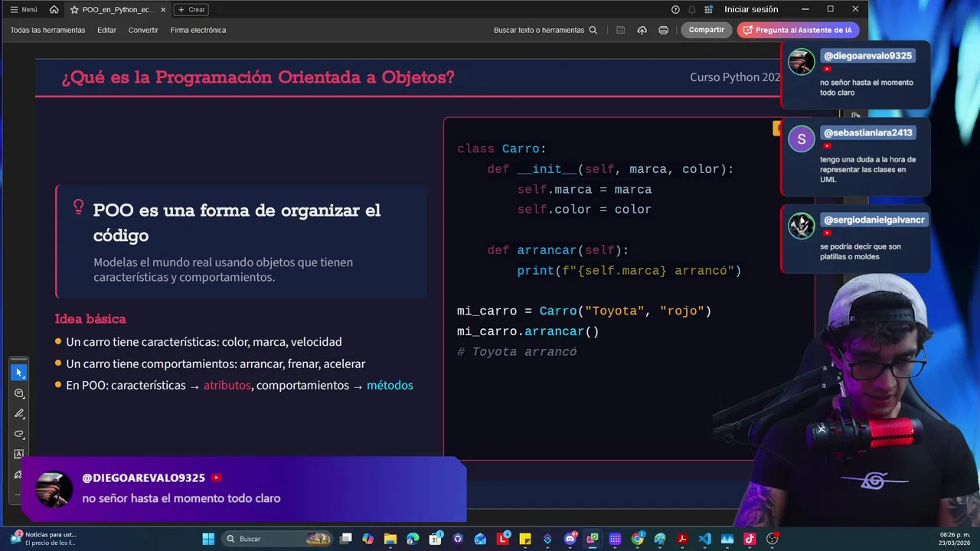Open Firma electrónica
980x551 pixels.
[198, 30]
